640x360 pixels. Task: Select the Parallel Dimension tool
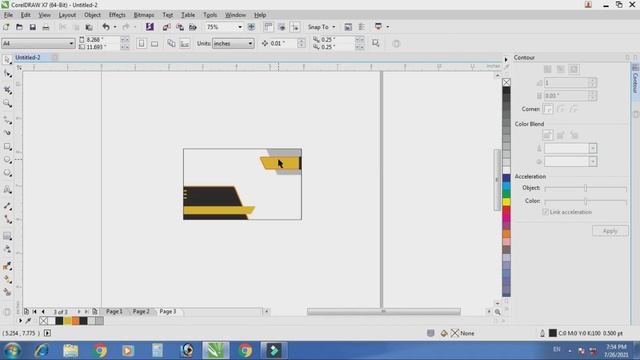click(7, 206)
